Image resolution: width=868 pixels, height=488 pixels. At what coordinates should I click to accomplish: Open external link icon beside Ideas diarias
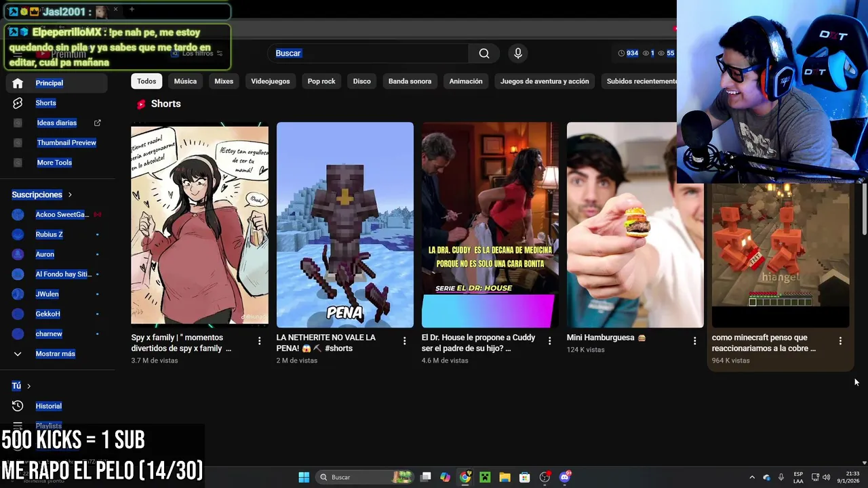point(97,123)
